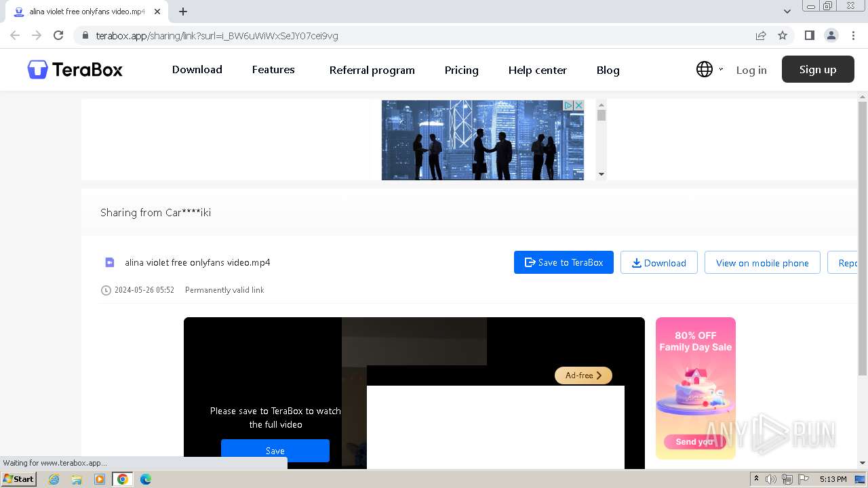The width and height of the screenshot is (868, 488).
Task: Go back to previous page
Action: [15, 35]
